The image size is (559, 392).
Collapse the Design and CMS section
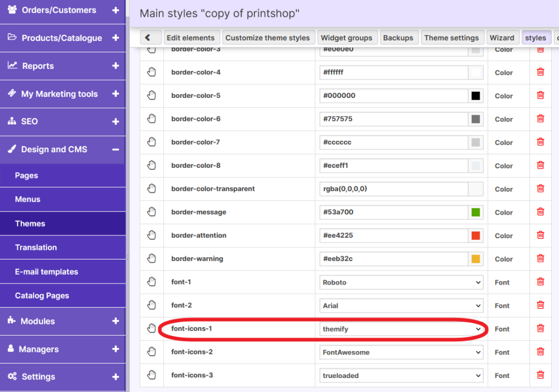[x=115, y=149]
